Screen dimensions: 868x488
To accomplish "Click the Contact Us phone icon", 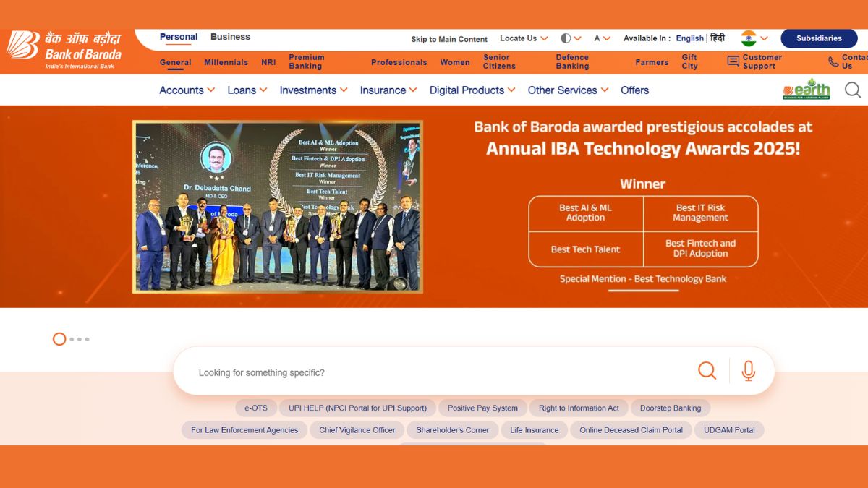I will coord(833,62).
